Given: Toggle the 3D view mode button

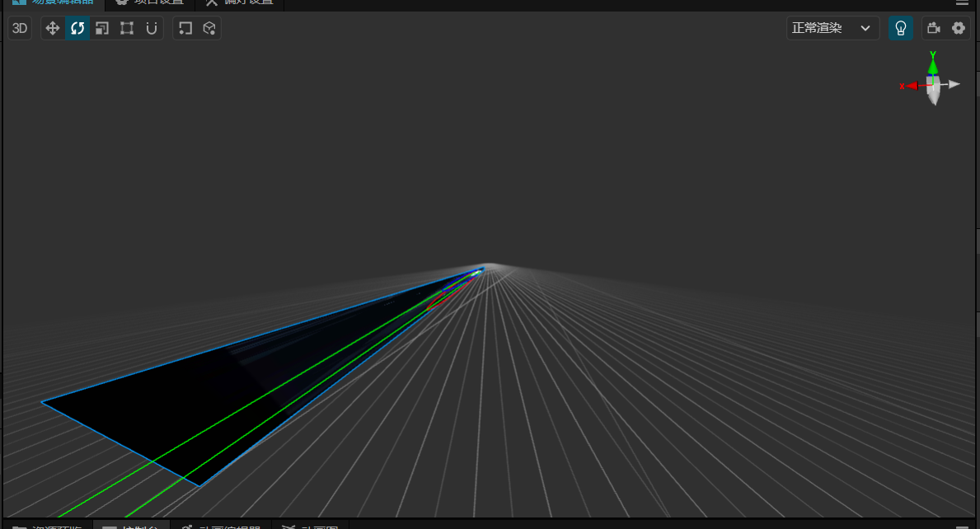Looking at the screenshot, I should [x=20, y=28].
